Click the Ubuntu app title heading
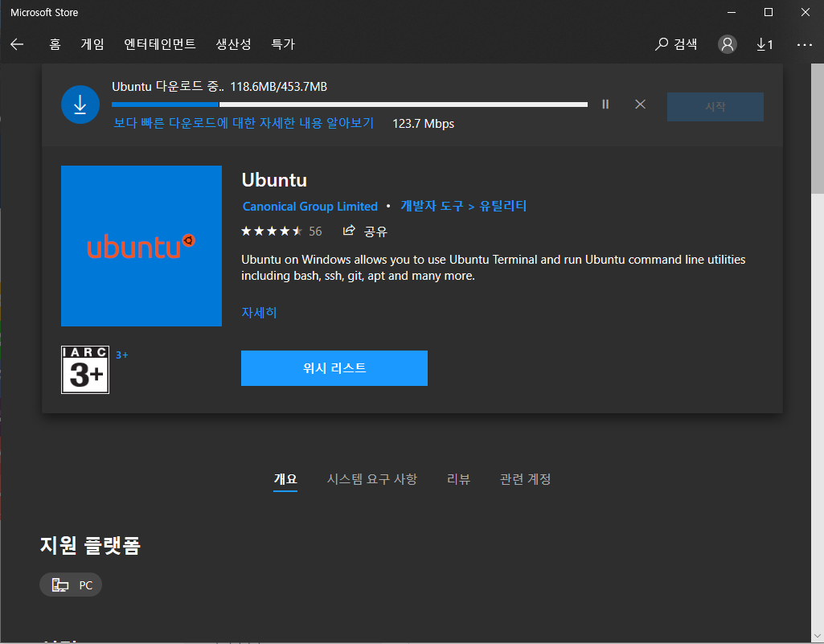Screen dimensions: 824x644 tap(274, 180)
